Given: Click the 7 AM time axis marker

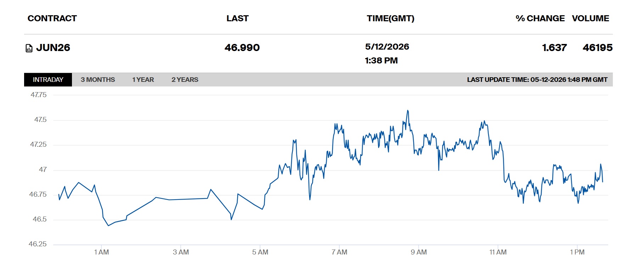Looking at the screenshot, I should [339, 252].
